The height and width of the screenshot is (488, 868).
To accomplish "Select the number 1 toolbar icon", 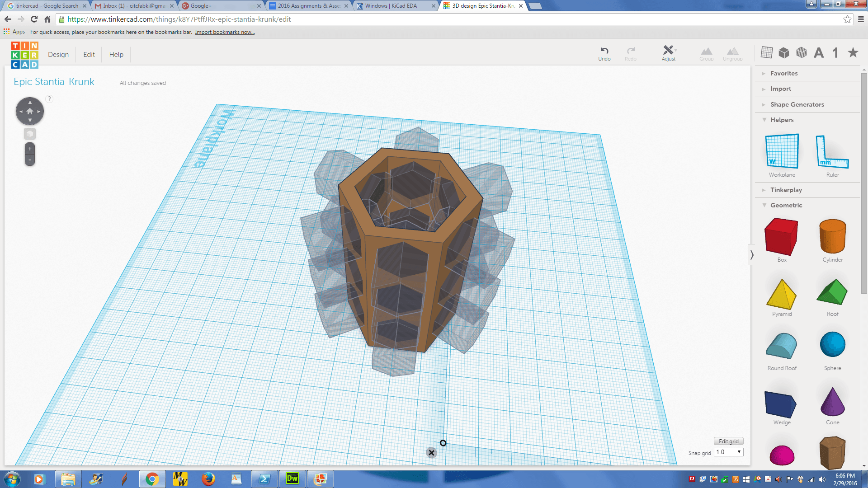I will pyautogui.click(x=835, y=52).
